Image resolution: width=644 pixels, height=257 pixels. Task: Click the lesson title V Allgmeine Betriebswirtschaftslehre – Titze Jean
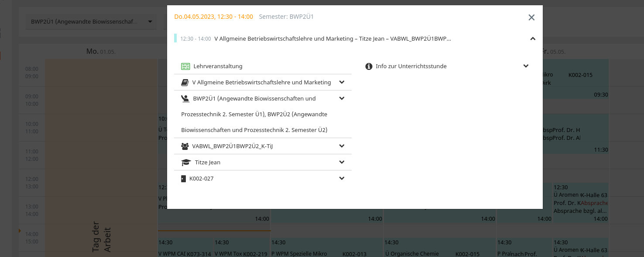[x=332, y=38]
